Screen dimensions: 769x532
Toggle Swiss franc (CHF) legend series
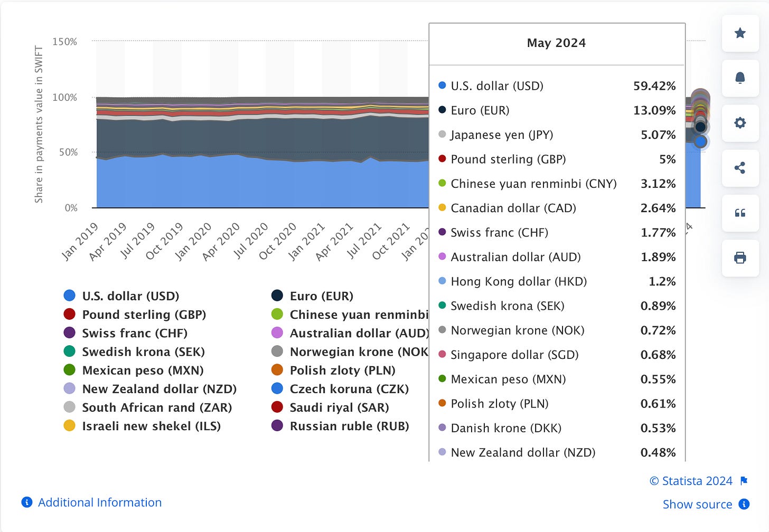point(126,333)
